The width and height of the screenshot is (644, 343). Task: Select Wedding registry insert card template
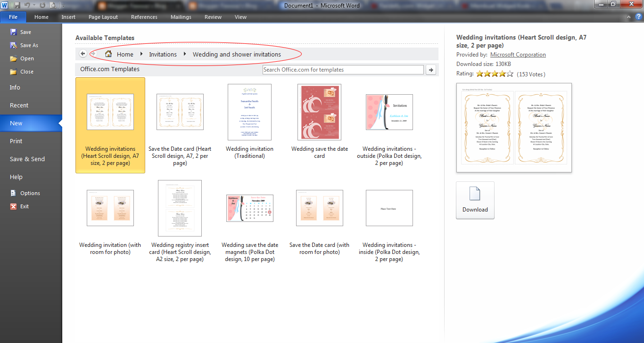[x=180, y=221]
